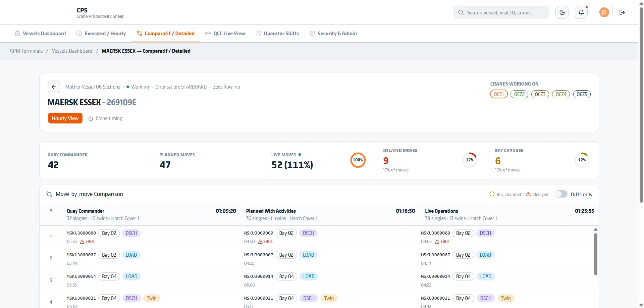Click the JD user avatar
644x308 pixels.
coord(604,12)
